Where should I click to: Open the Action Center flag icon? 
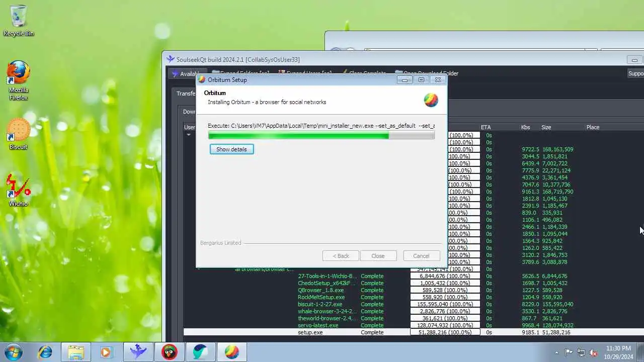tap(569, 352)
